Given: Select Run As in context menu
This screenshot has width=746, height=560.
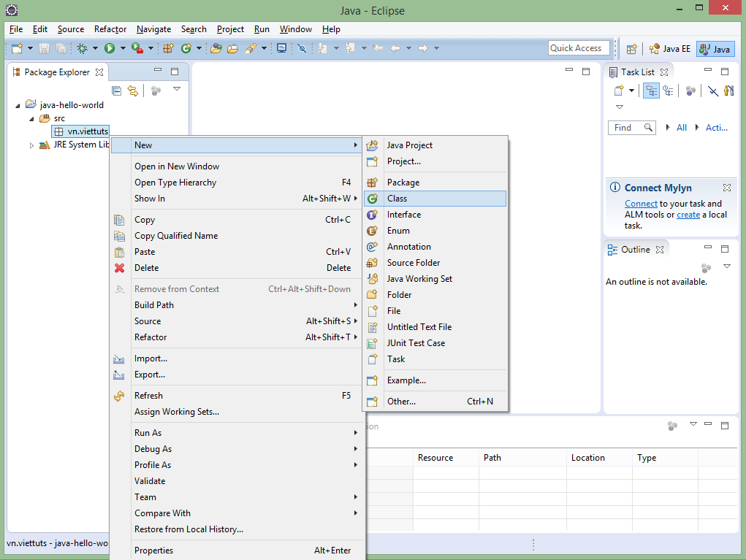Looking at the screenshot, I should point(237,433).
